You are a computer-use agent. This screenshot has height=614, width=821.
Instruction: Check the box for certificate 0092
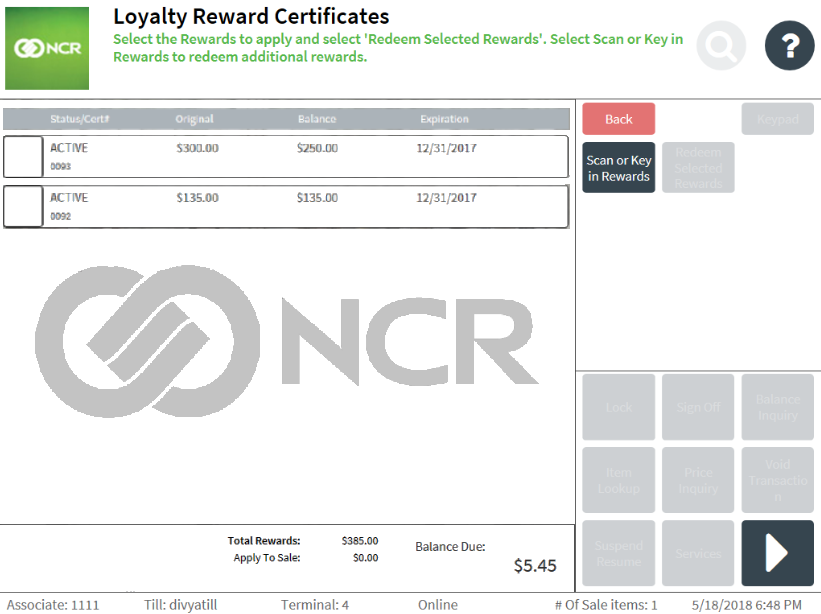23,206
